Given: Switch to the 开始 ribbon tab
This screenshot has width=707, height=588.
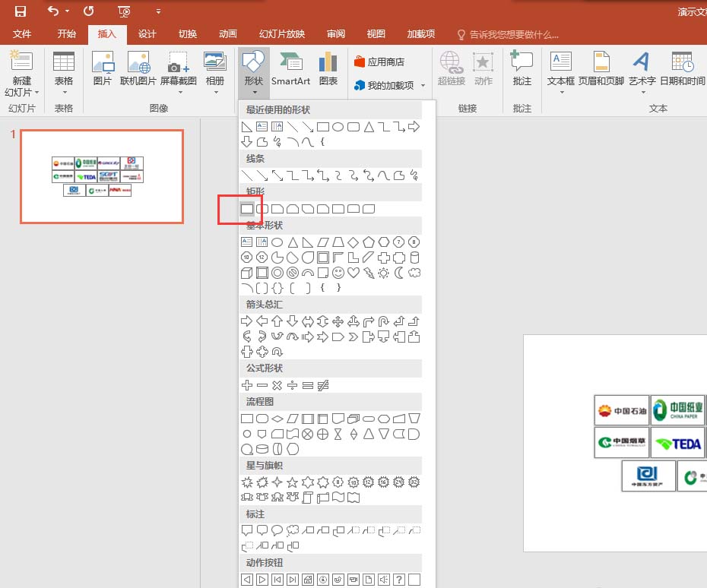Looking at the screenshot, I should 66,33.
